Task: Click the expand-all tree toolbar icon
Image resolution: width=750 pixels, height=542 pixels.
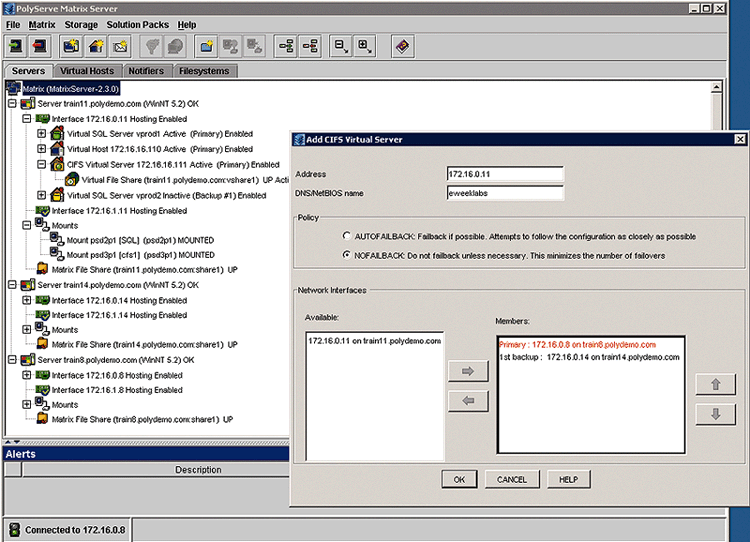Action: tap(365, 46)
